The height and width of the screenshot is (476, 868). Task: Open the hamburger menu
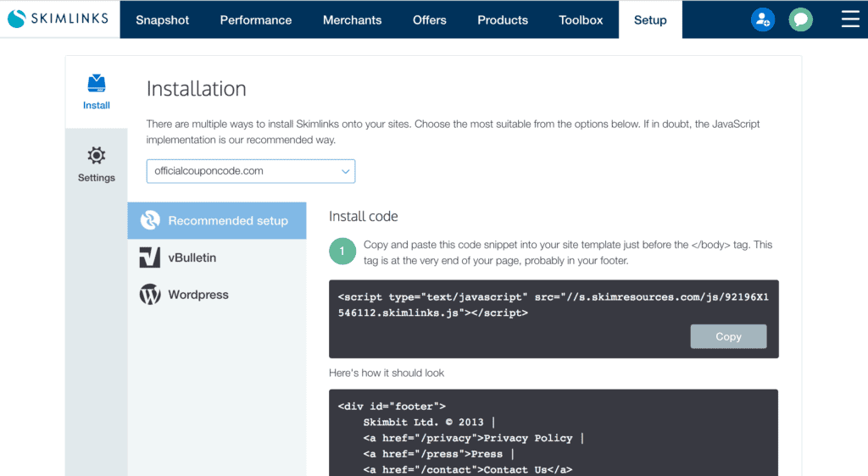[850, 19]
